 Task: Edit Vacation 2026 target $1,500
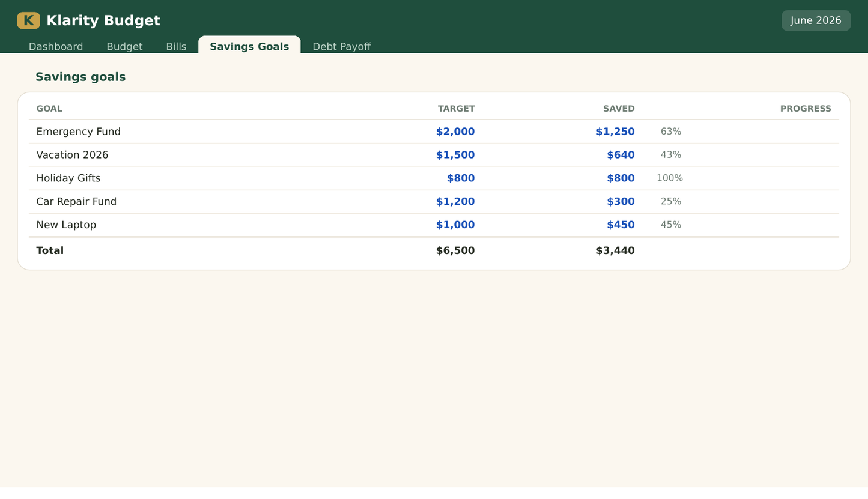pyautogui.click(x=455, y=155)
